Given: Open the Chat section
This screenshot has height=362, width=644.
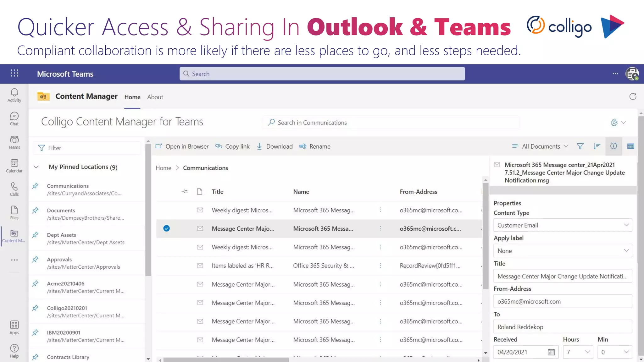Looking at the screenshot, I should pyautogui.click(x=14, y=119).
